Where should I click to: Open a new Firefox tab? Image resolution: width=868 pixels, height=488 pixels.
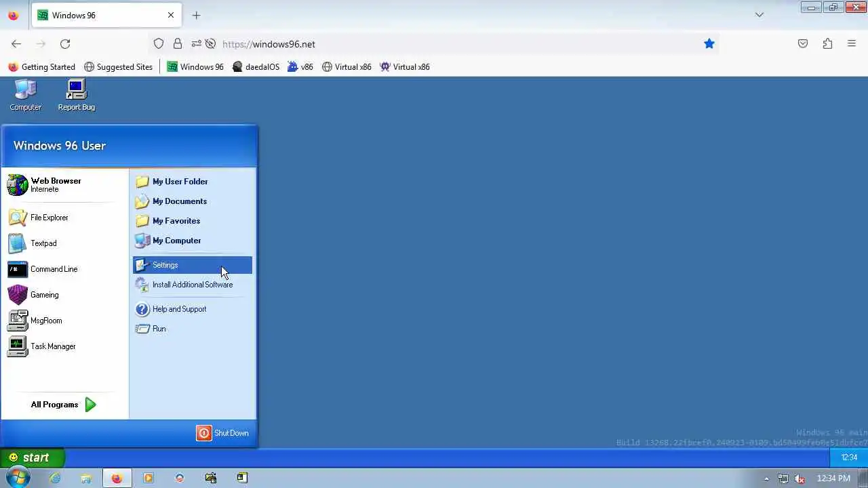click(196, 15)
